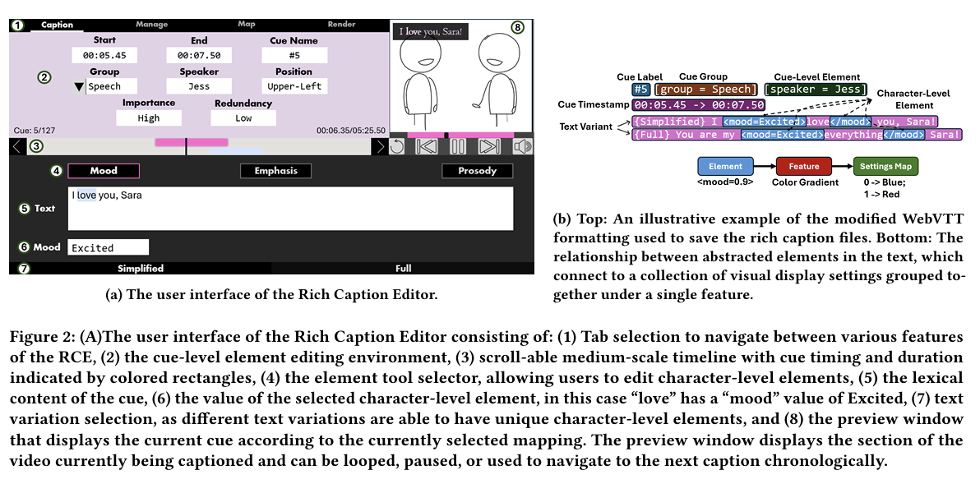Click the cue timestamp '00:05.45 -> 00:07.50'
This screenshot has height=493, width=980.
click(699, 105)
